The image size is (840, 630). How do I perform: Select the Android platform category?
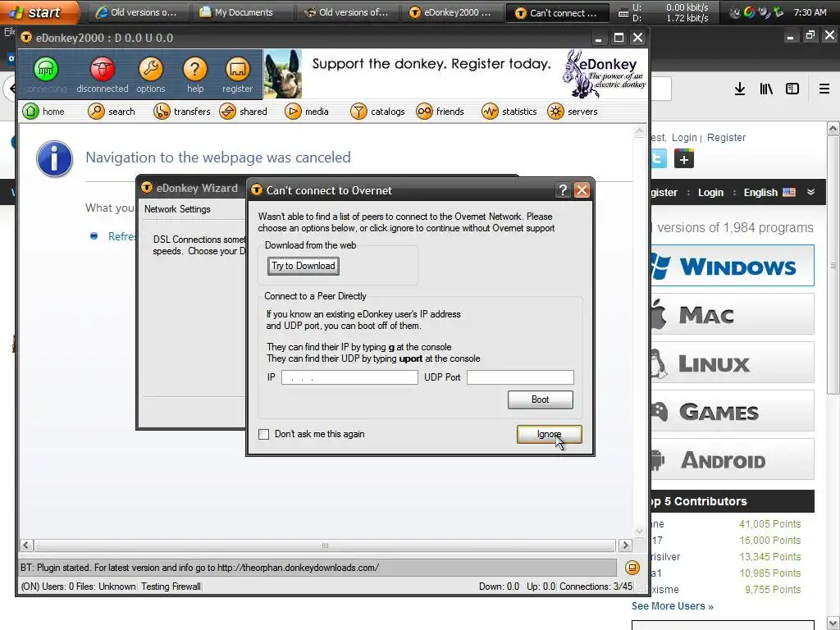point(733,459)
